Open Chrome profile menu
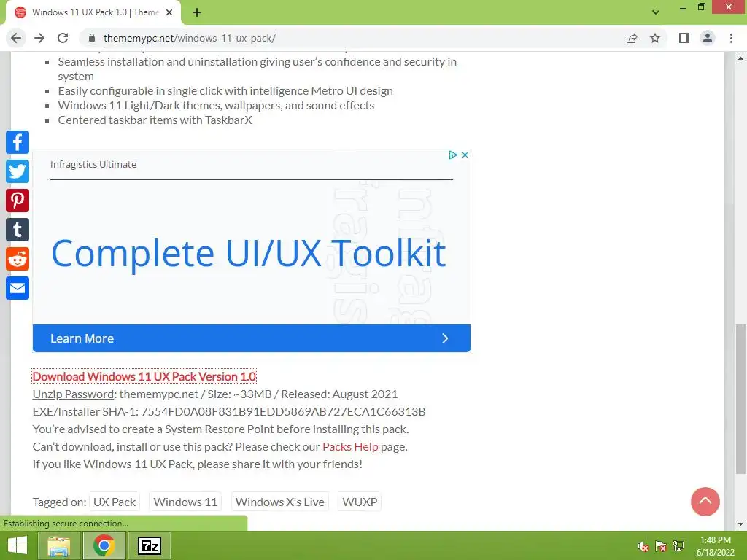747x560 pixels. [x=708, y=38]
